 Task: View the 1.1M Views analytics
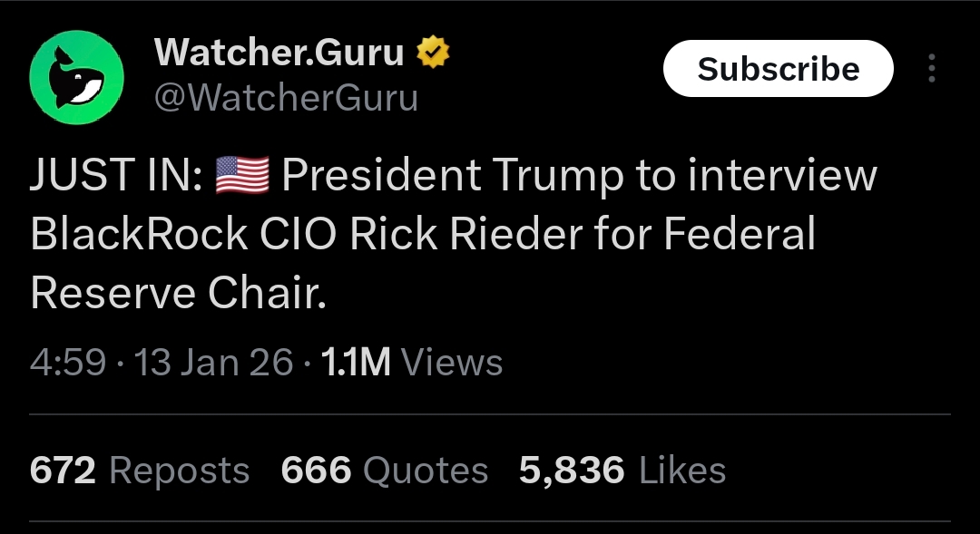412,363
